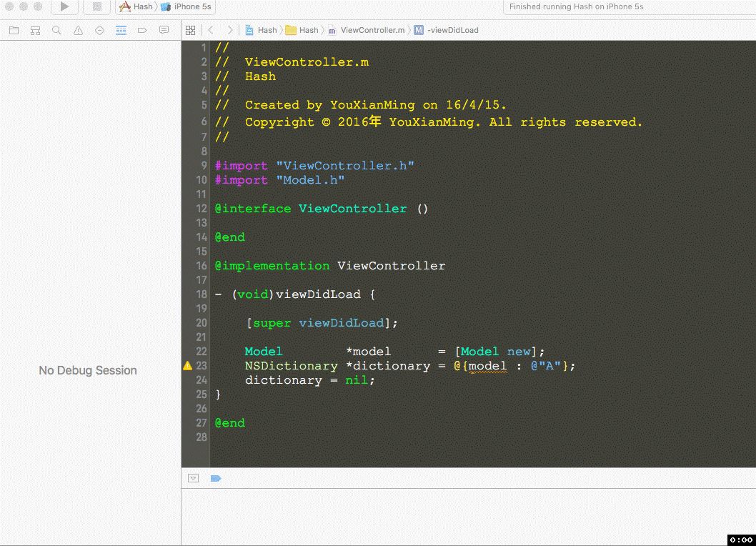Image resolution: width=756 pixels, height=546 pixels.
Task: Open the Symbol navigator
Action: 35,31
